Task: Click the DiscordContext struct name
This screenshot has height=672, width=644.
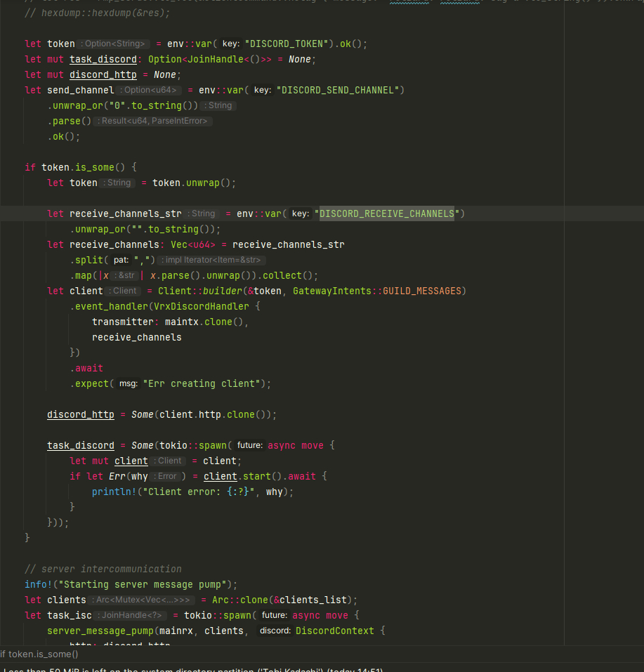Action: tap(334, 631)
